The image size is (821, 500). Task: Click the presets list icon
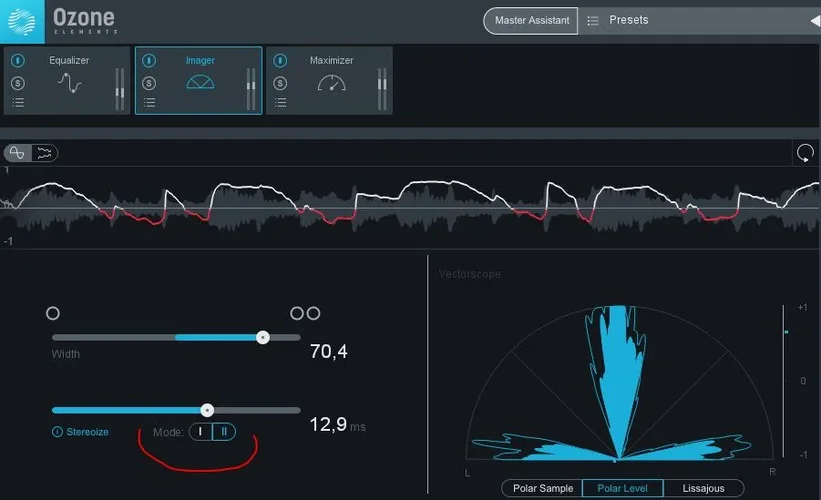(593, 20)
